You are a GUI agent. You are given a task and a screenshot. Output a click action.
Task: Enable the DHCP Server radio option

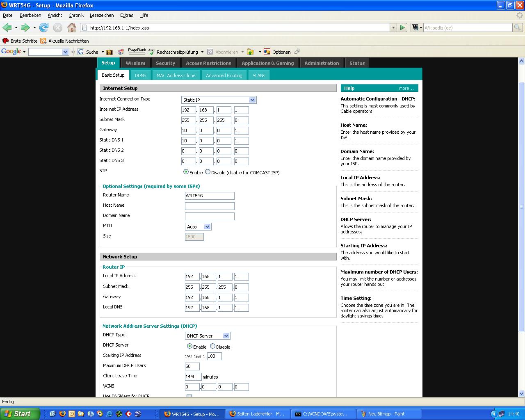click(189, 346)
